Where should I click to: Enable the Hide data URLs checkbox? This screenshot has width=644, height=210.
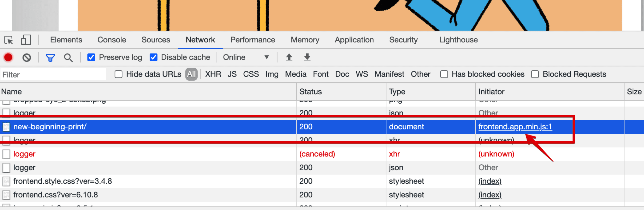119,74
